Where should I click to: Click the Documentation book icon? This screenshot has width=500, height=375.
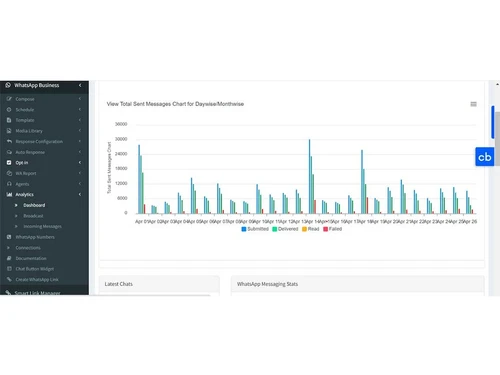pos(9,258)
